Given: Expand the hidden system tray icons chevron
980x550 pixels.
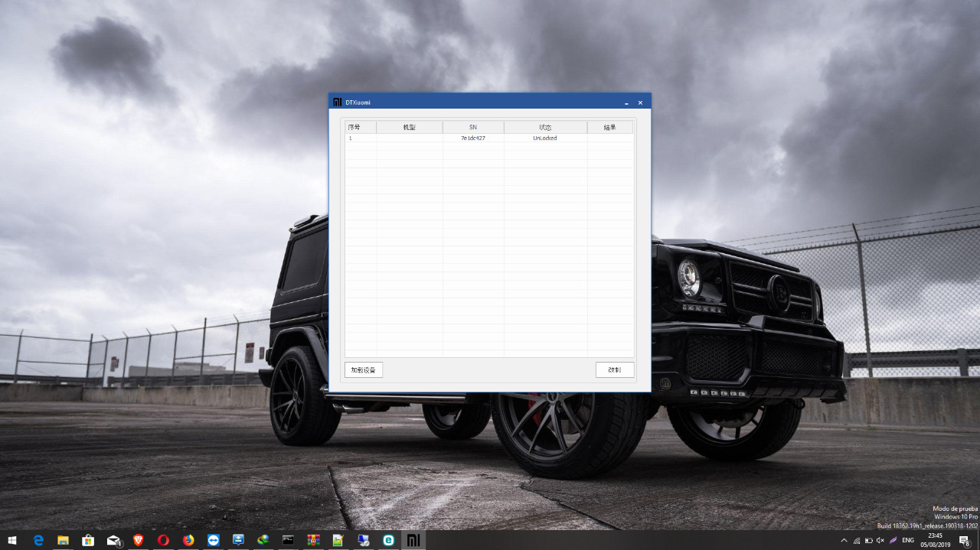Looking at the screenshot, I should [x=844, y=540].
